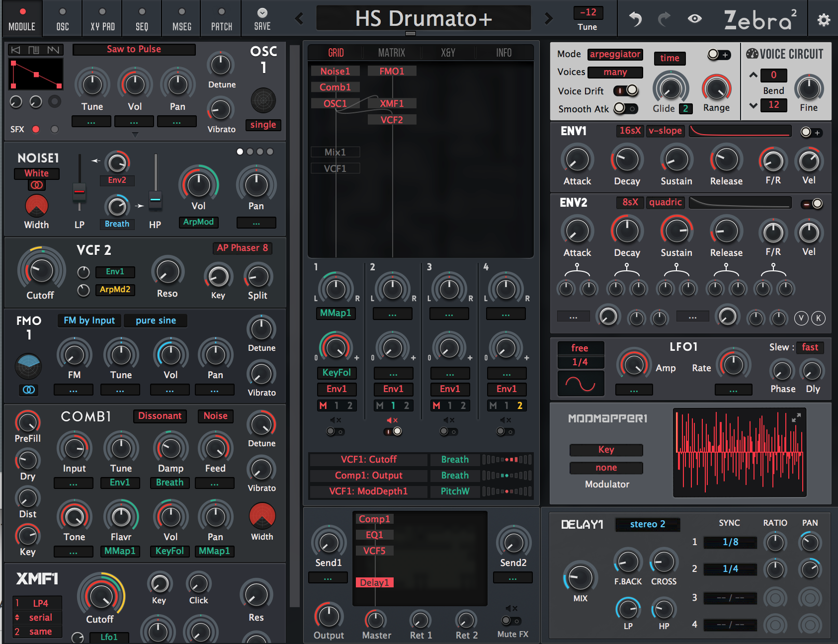Click the ModMapper1 red bar graph
This screenshot has height=644, width=838.
(739, 453)
